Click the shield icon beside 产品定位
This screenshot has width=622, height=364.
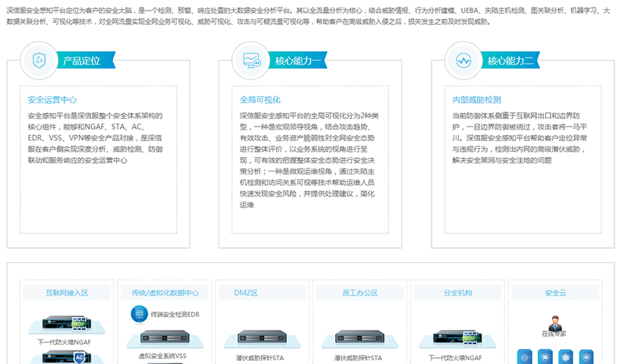click(39, 61)
